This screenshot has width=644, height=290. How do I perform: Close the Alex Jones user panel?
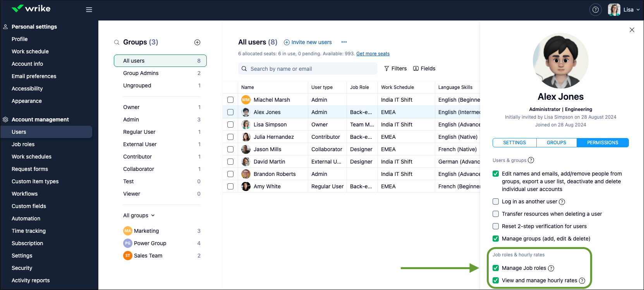pyautogui.click(x=632, y=30)
